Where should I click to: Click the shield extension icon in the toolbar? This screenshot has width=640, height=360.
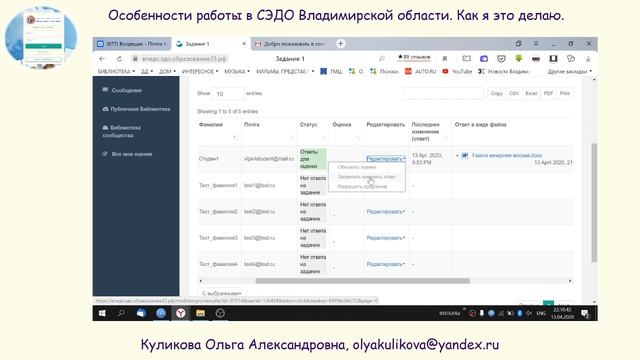coord(501,59)
